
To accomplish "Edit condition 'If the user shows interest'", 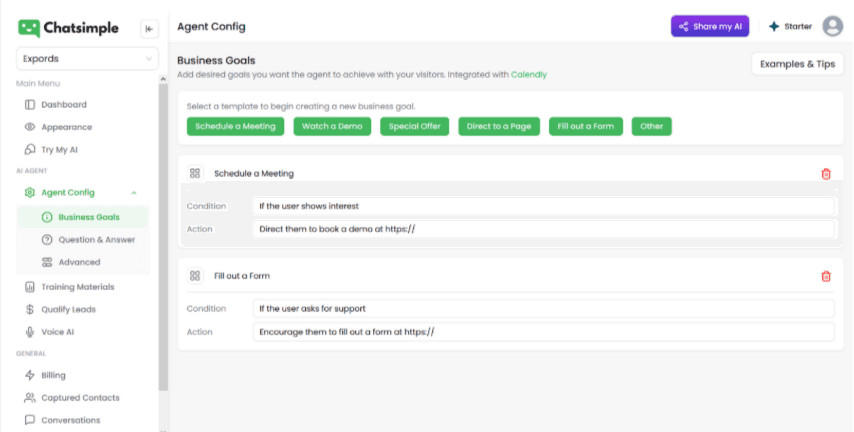I will [544, 206].
